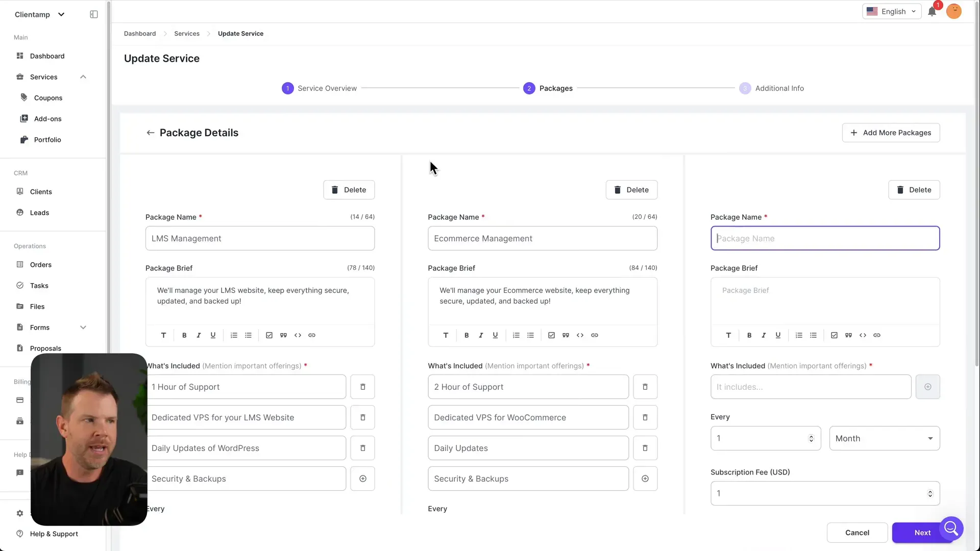
Task: Expand the Forms sidebar section
Action: coord(83,328)
